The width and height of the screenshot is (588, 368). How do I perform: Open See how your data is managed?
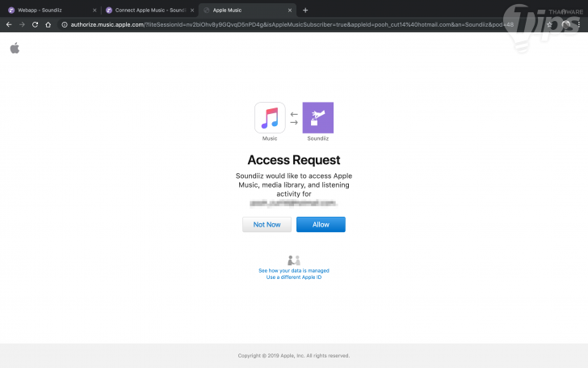[294, 270]
